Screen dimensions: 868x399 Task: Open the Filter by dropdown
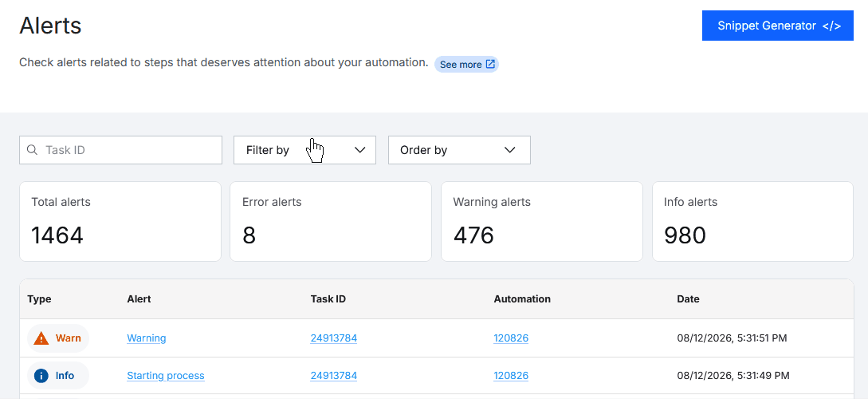[304, 150]
